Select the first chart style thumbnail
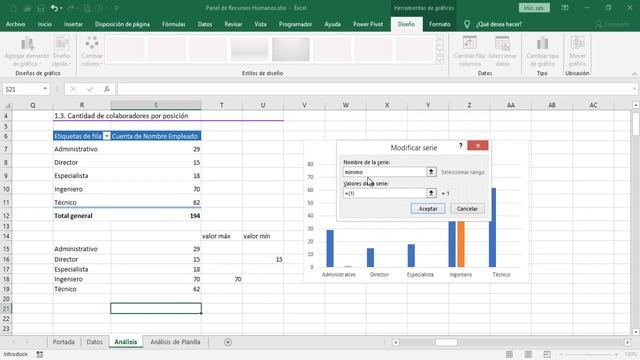The height and width of the screenshot is (360, 640). coord(126,49)
